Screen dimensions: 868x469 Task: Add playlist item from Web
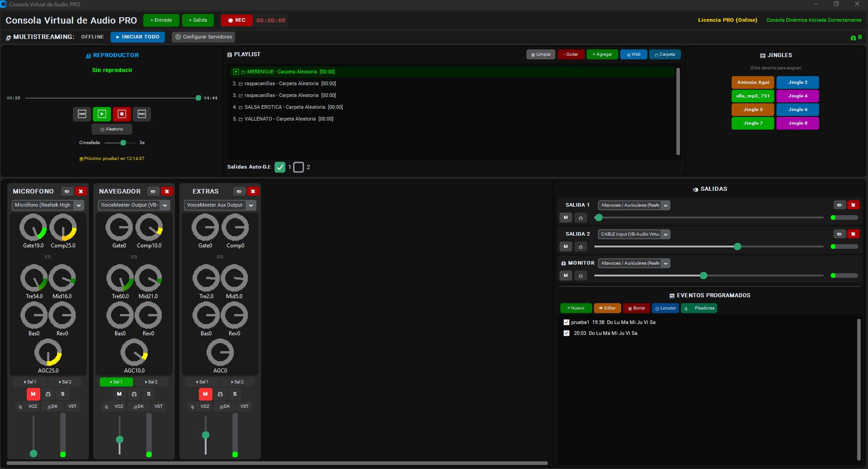coord(633,54)
